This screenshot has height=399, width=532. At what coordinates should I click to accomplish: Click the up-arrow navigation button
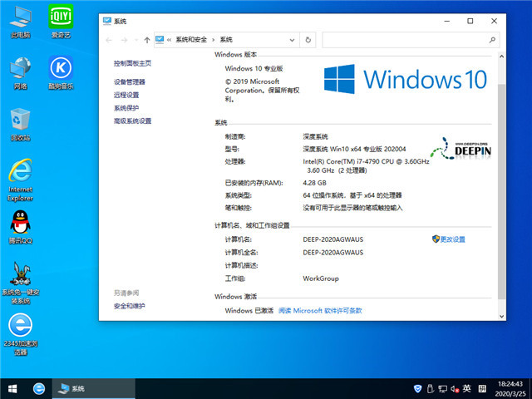coord(147,39)
